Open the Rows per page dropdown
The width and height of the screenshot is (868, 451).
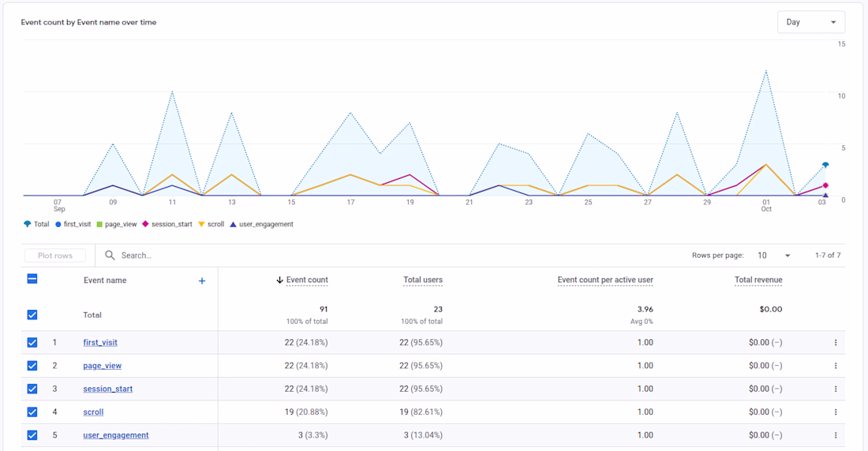point(774,255)
